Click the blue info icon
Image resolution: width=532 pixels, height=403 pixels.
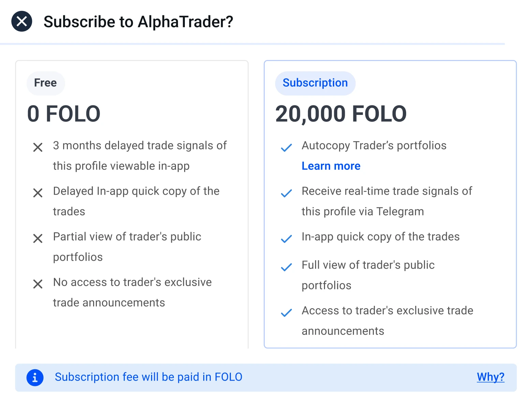click(35, 377)
